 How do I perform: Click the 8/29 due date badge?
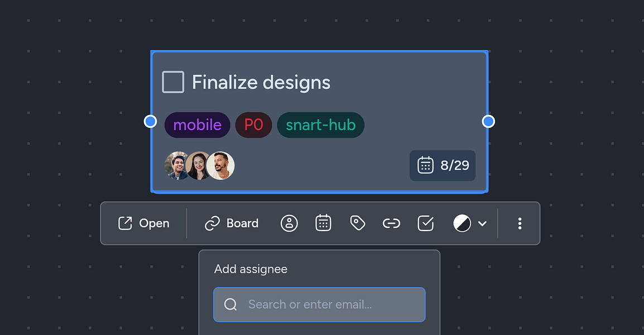443,165
